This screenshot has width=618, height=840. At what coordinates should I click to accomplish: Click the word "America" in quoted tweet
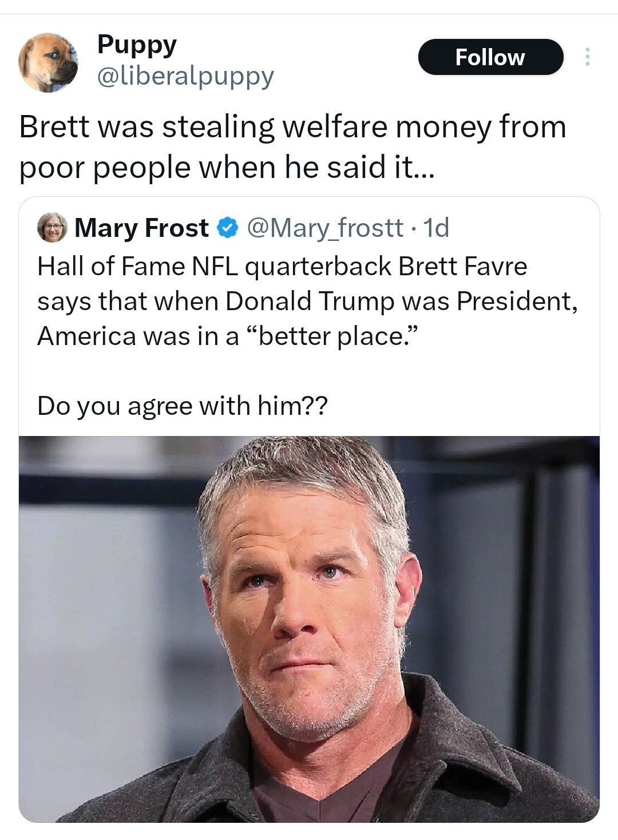click(87, 336)
